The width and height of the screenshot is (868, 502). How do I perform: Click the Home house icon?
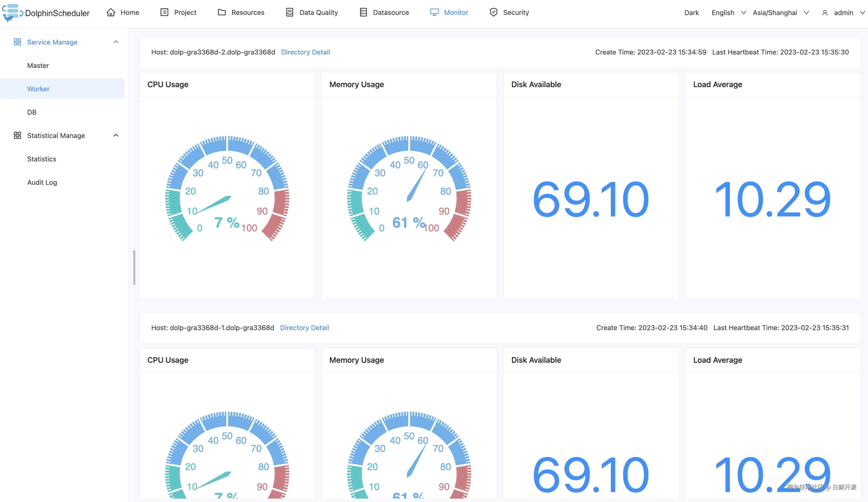coord(111,12)
